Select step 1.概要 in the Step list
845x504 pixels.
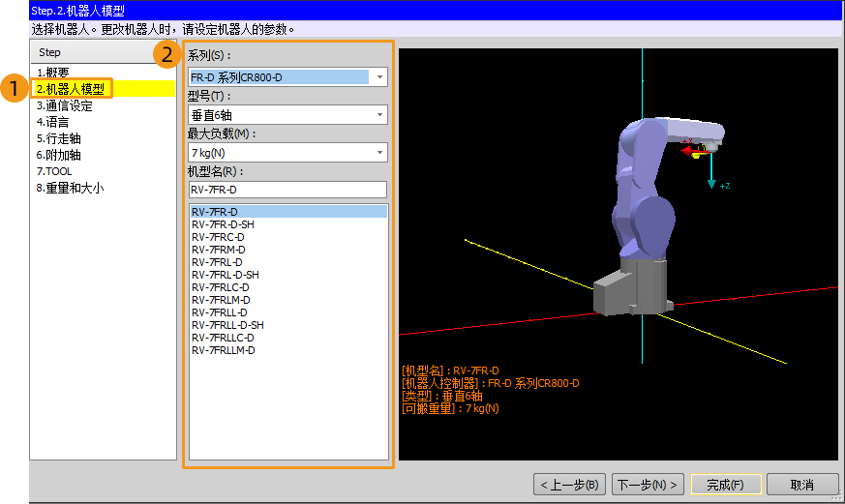[x=53, y=73]
